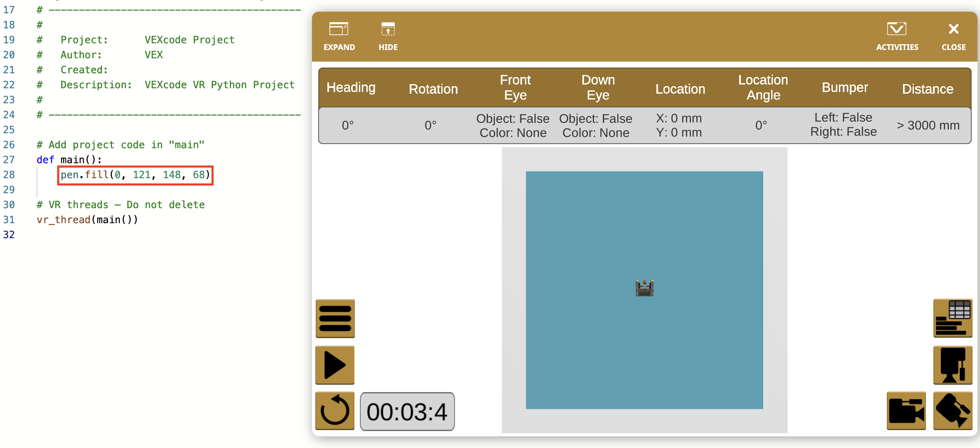
Task: Reset the playground with the circular arrow
Action: pyautogui.click(x=335, y=411)
